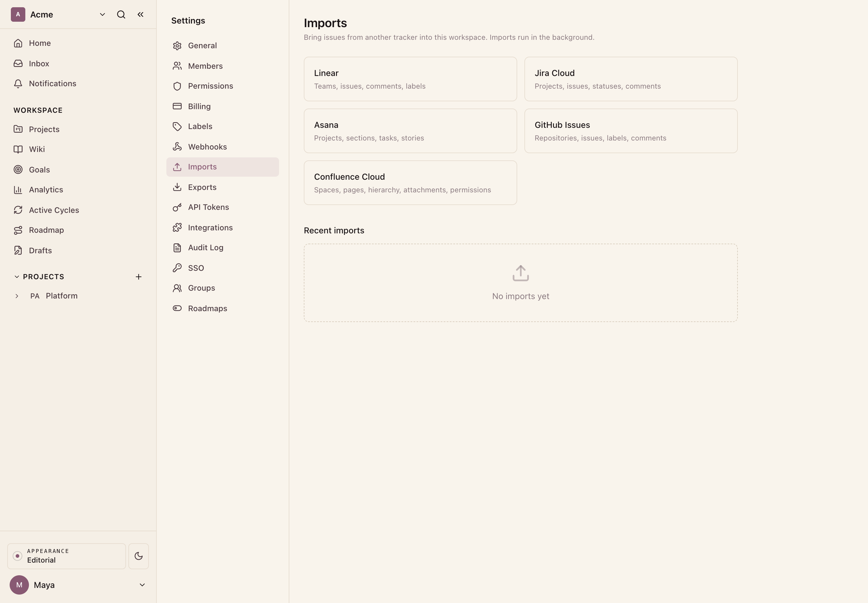Click the API Tokens key icon
Viewport: 868px width, 603px height.
pyautogui.click(x=177, y=207)
